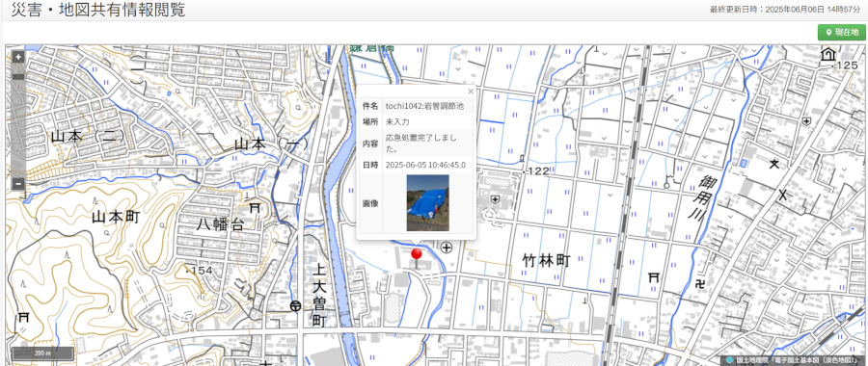Zoom in with the plus button
Viewport: 868px width, 366px height.
tap(18, 57)
